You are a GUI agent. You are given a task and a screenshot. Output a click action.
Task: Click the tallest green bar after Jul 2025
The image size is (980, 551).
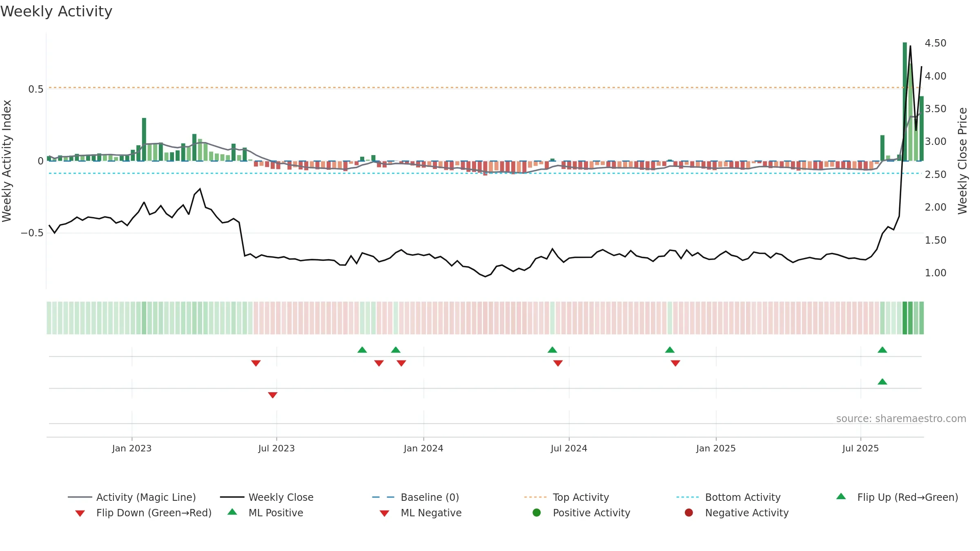point(905,102)
